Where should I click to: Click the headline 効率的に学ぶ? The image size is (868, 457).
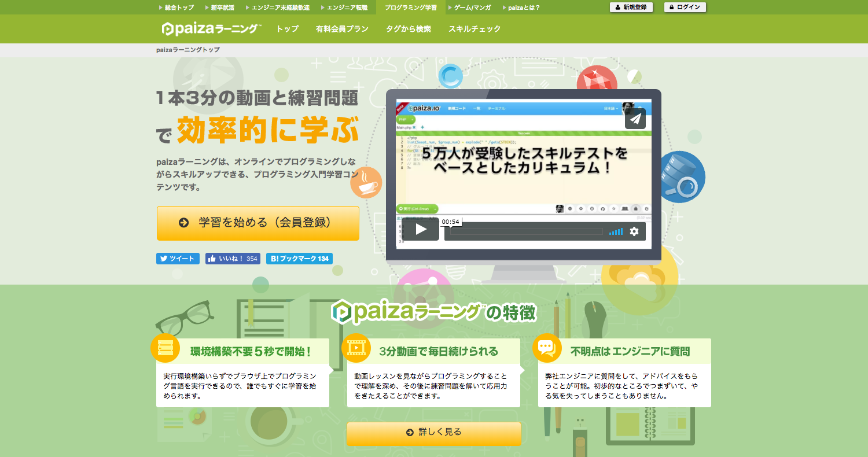pyautogui.click(x=268, y=130)
